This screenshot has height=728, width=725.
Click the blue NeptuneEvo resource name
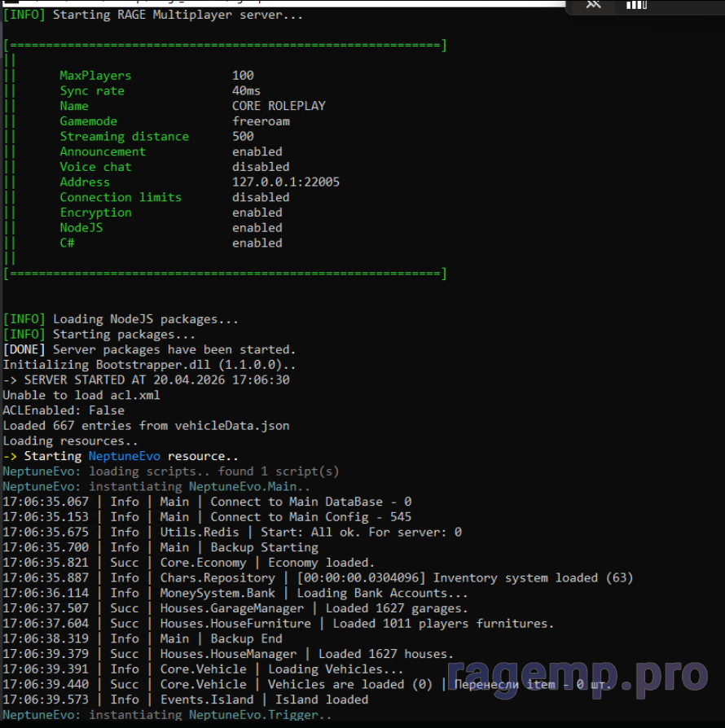(122, 456)
